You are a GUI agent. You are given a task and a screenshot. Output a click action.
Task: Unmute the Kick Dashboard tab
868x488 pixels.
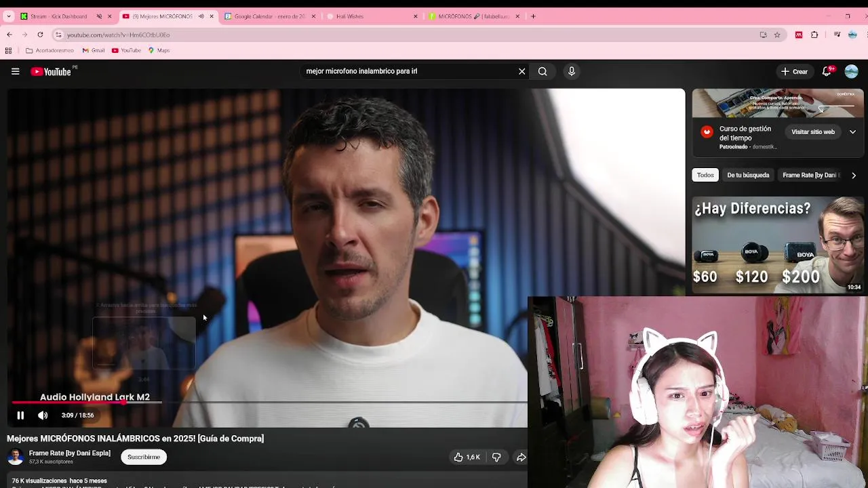[99, 16]
